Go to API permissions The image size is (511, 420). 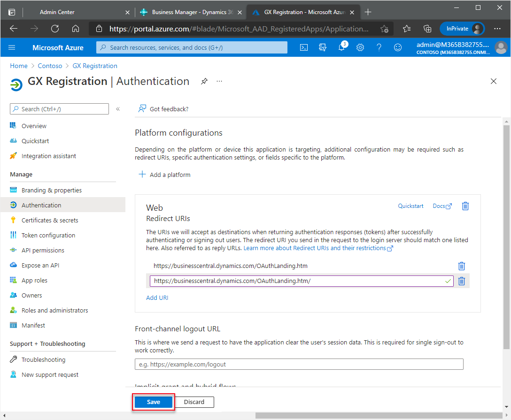[x=43, y=250]
